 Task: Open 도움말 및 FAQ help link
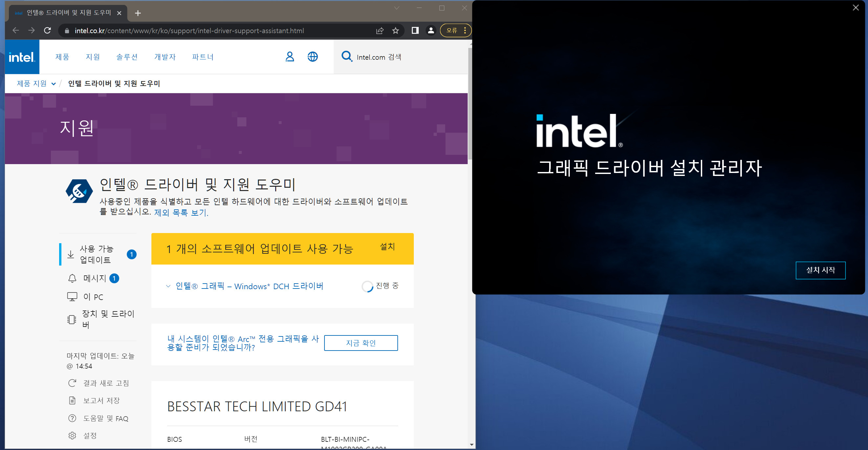pos(99,418)
